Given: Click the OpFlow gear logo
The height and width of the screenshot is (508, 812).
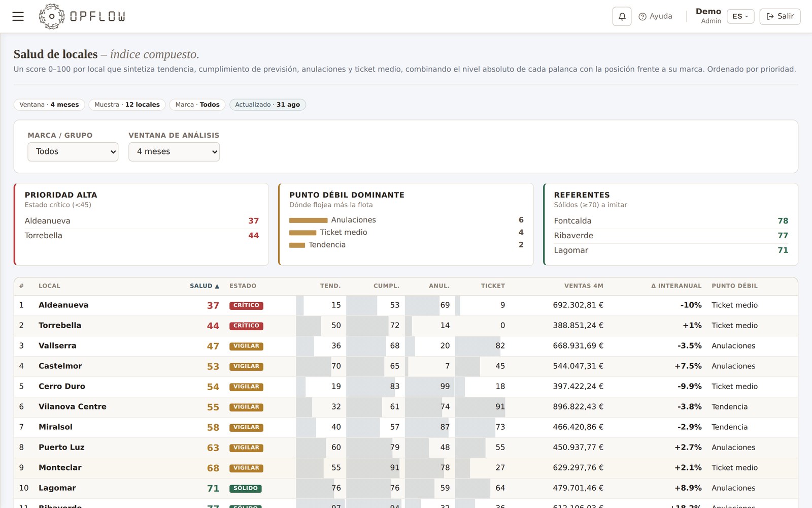Looking at the screenshot, I should 52,16.
